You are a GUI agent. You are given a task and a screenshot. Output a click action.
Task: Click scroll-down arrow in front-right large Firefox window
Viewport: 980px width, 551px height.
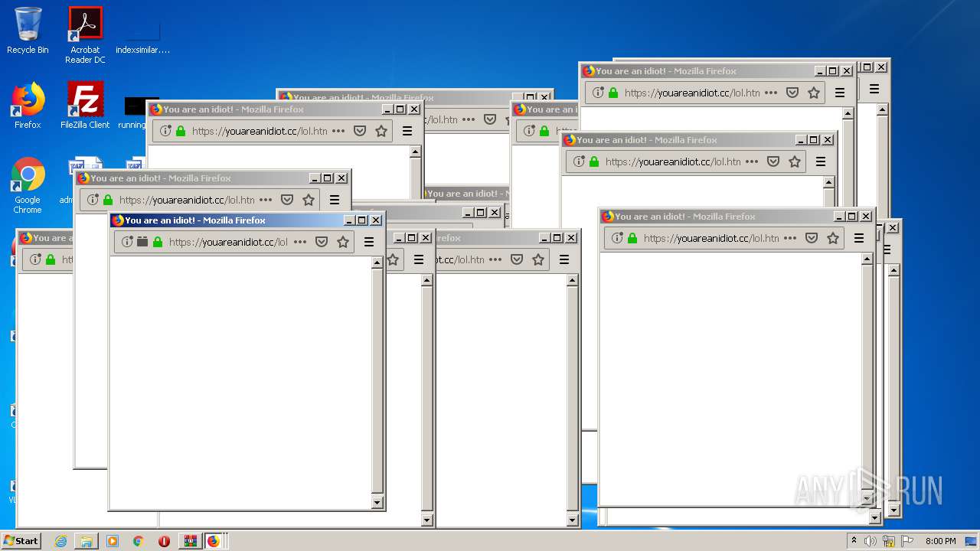point(867,499)
